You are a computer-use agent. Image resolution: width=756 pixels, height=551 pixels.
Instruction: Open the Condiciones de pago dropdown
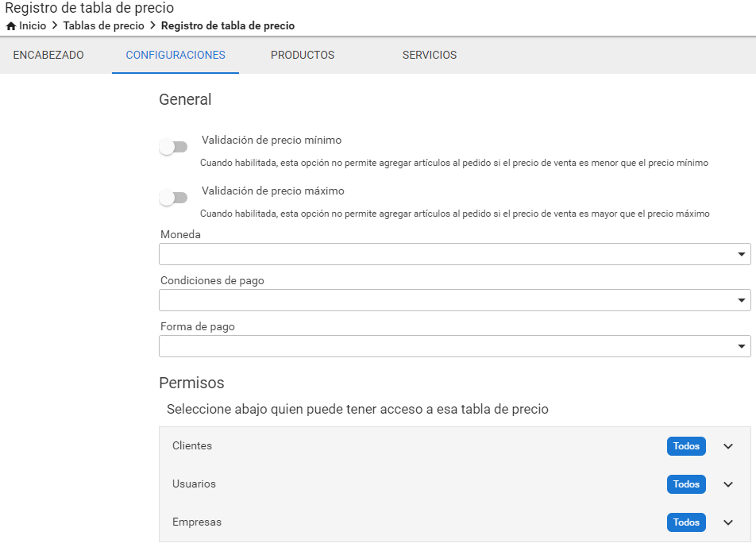pyautogui.click(x=455, y=300)
